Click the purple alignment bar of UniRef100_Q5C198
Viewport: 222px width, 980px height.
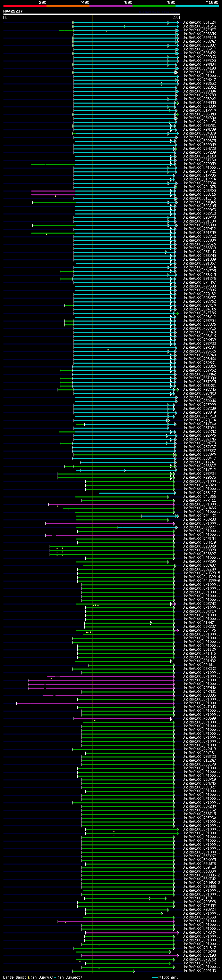pos(130,956)
